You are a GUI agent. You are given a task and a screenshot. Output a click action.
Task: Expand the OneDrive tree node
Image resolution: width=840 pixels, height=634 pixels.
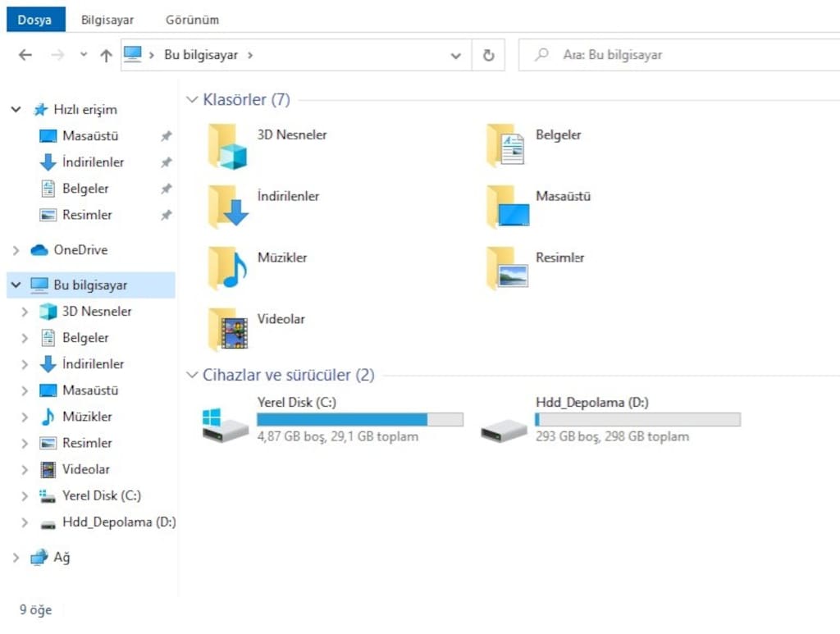(x=16, y=250)
